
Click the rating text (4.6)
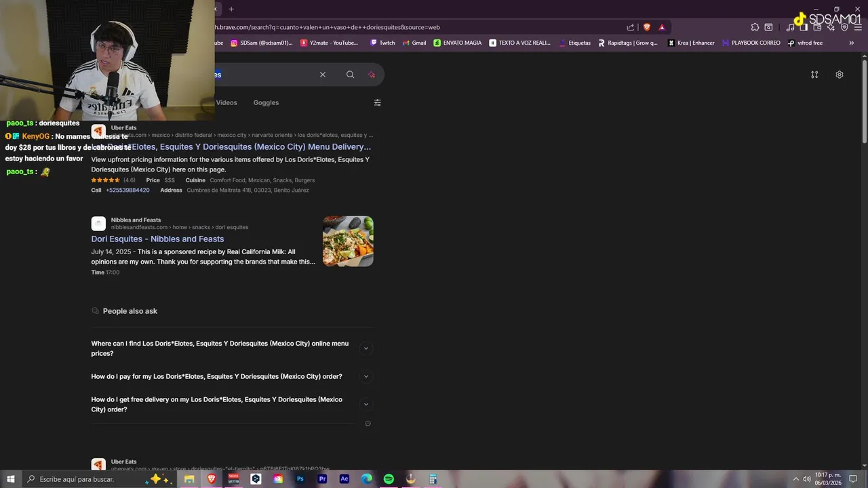coord(130,180)
